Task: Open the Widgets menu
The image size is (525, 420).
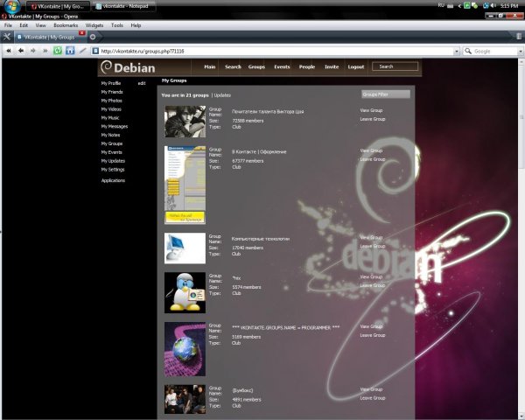Action: coord(94,25)
